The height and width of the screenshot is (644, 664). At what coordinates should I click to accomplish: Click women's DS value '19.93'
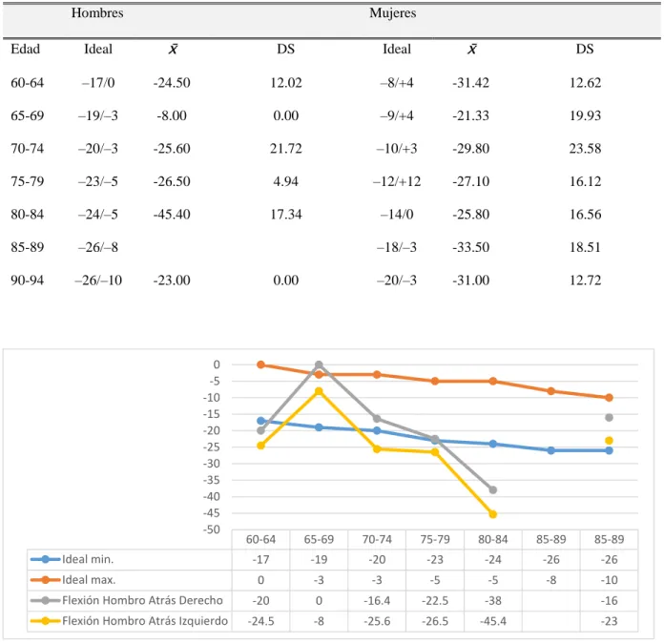coord(585,115)
